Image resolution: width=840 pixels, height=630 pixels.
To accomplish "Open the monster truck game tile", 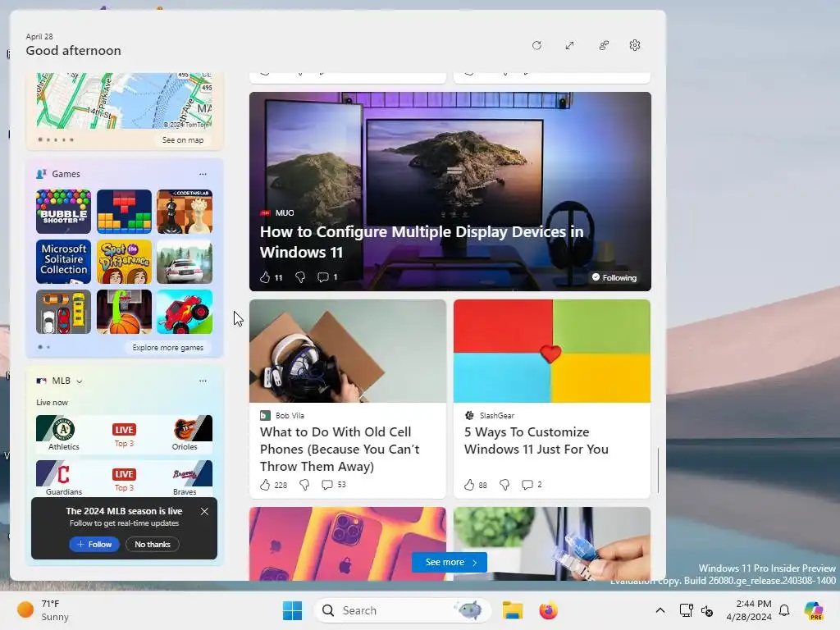I will click(185, 312).
